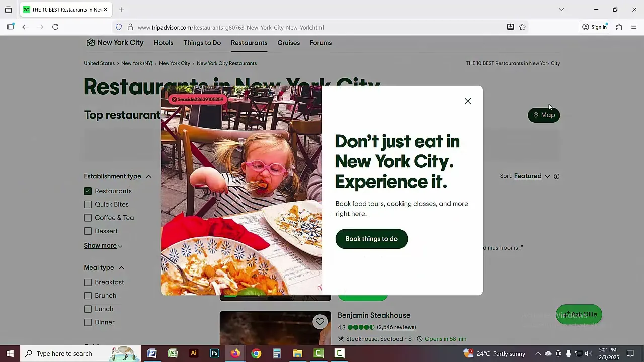
Task: Open the Firefox application hamburger menu
Action: [634, 27]
